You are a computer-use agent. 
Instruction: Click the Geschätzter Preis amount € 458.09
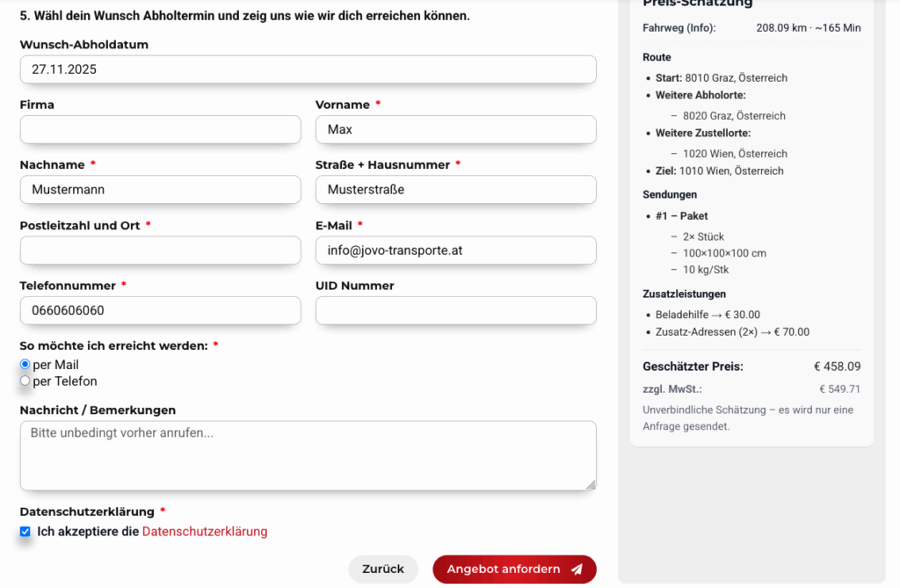(x=837, y=367)
